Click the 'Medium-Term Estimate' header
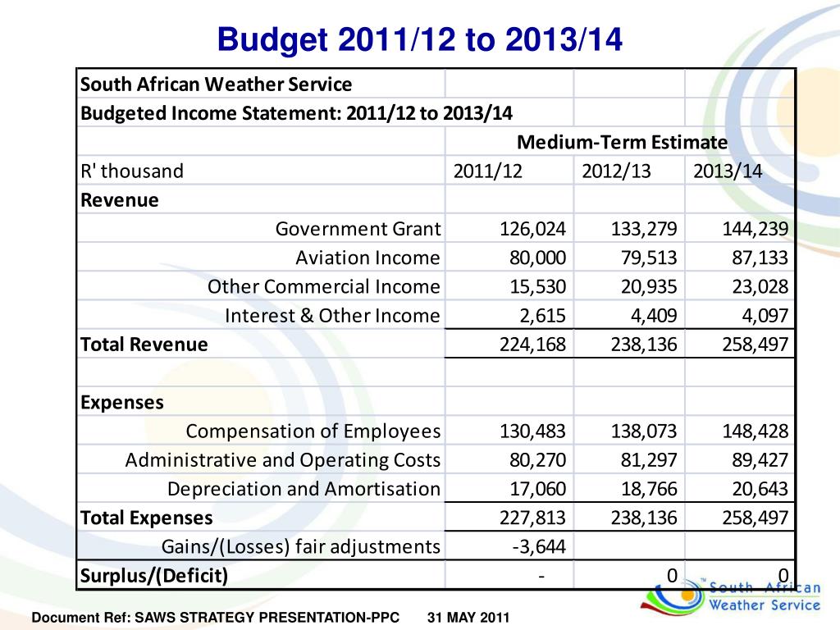840x630 pixels. pyautogui.click(x=622, y=142)
